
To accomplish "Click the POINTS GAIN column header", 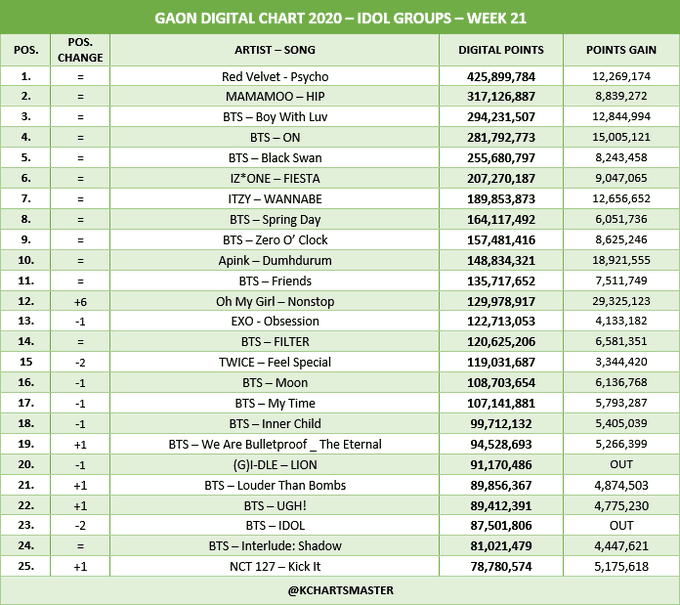I will click(x=621, y=49).
